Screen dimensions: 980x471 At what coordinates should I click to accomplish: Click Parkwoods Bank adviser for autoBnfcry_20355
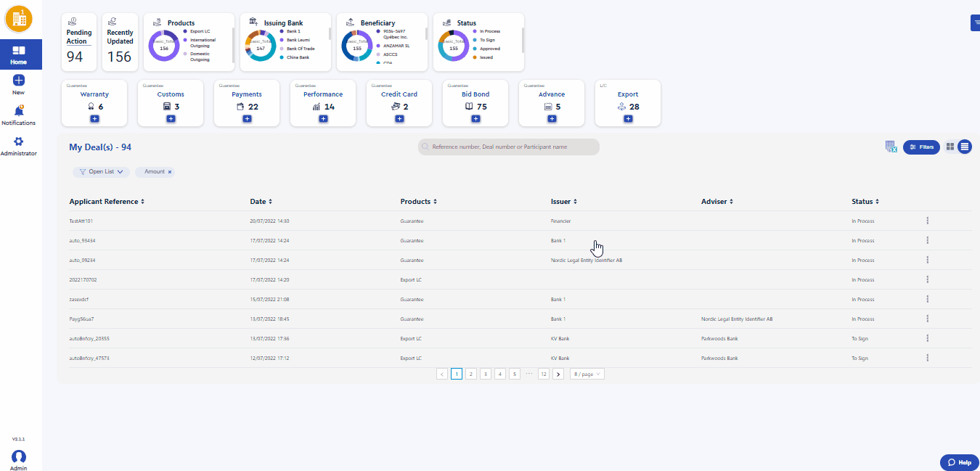[x=719, y=338]
